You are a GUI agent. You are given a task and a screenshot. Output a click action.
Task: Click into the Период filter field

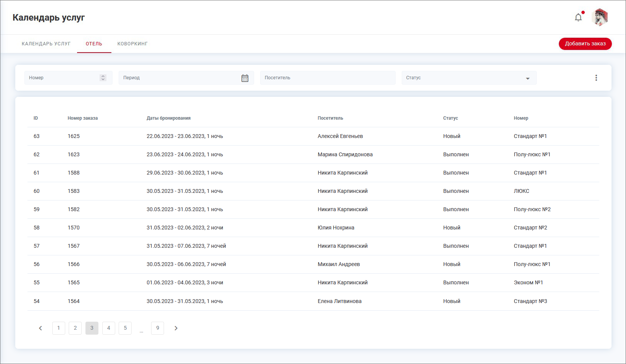point(179,78)
